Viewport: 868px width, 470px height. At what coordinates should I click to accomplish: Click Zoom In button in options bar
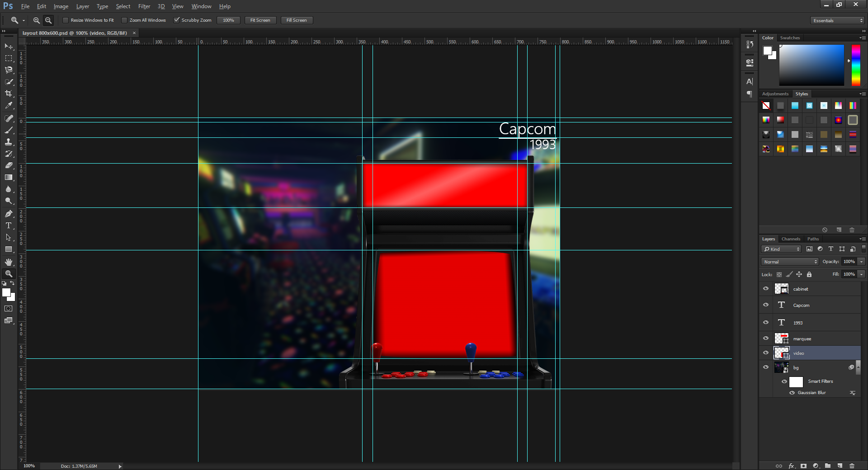pos(37,20)
